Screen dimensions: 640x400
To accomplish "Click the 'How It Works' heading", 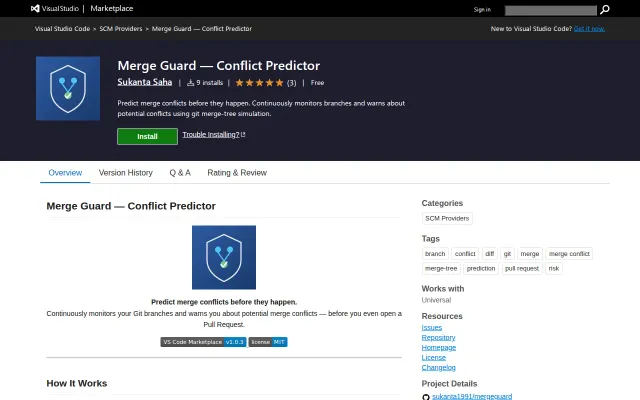I will click(77, 383).
